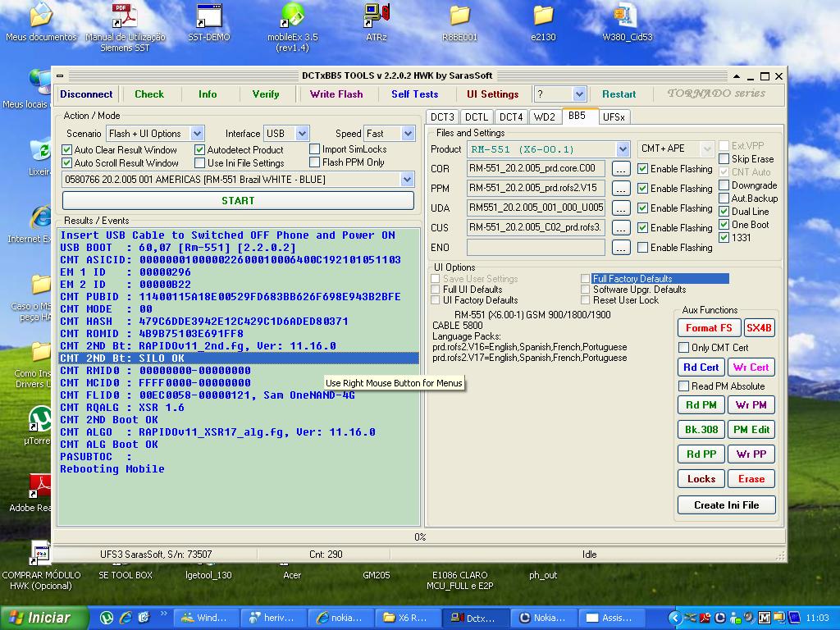This screenshot has height=630, width=840.
Task: Open the COMPRAR MÓDULO HWK desktop shortcut
Action: coord(41,567)
